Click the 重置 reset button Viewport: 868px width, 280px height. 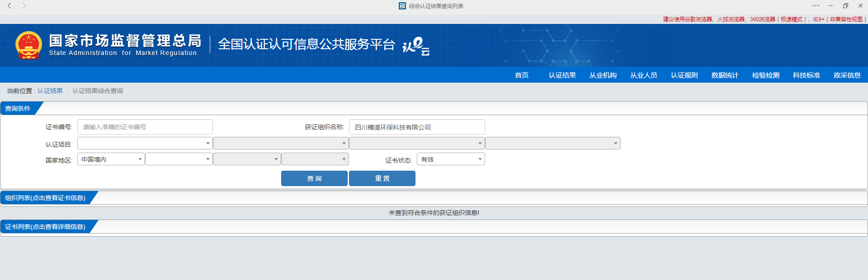tap(382, 178)
